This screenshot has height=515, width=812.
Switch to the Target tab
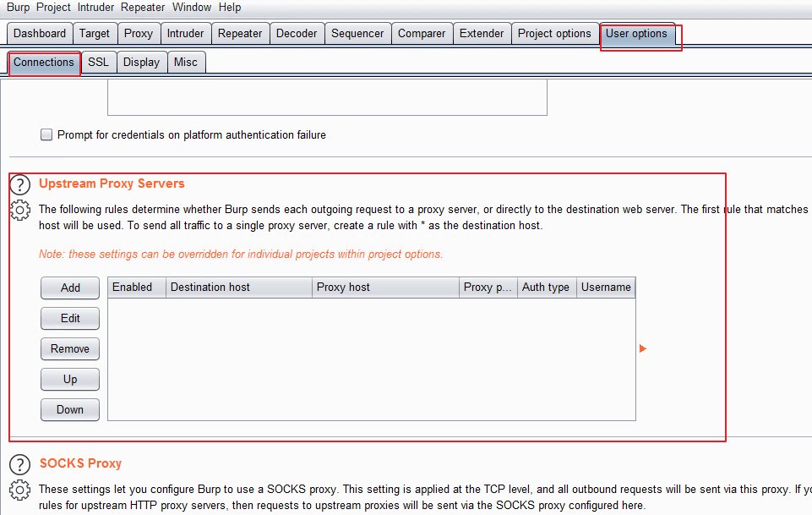tap(95, 34)
